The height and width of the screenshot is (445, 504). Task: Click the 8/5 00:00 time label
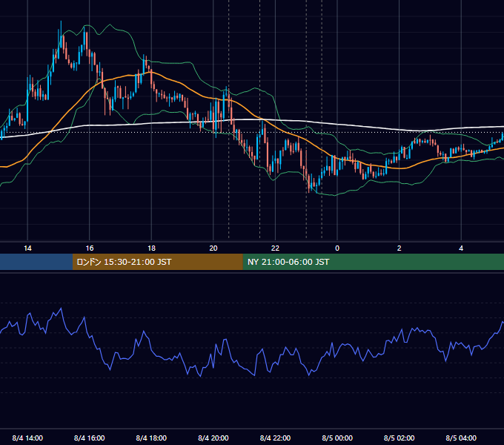[337, 438]
